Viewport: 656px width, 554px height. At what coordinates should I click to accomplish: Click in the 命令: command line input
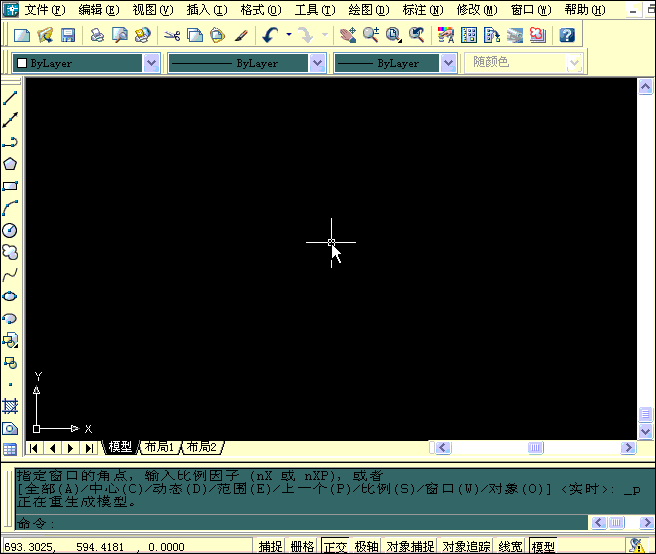tap(301, 523)
